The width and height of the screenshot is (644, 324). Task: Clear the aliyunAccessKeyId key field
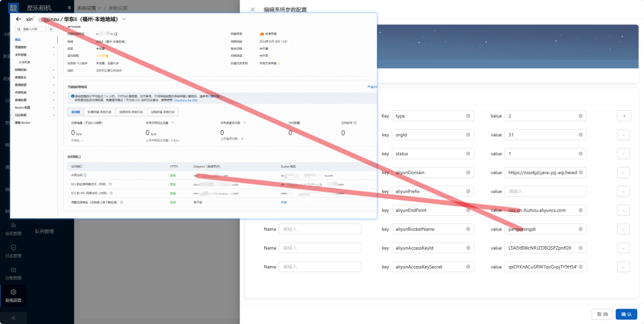(468, 248)
